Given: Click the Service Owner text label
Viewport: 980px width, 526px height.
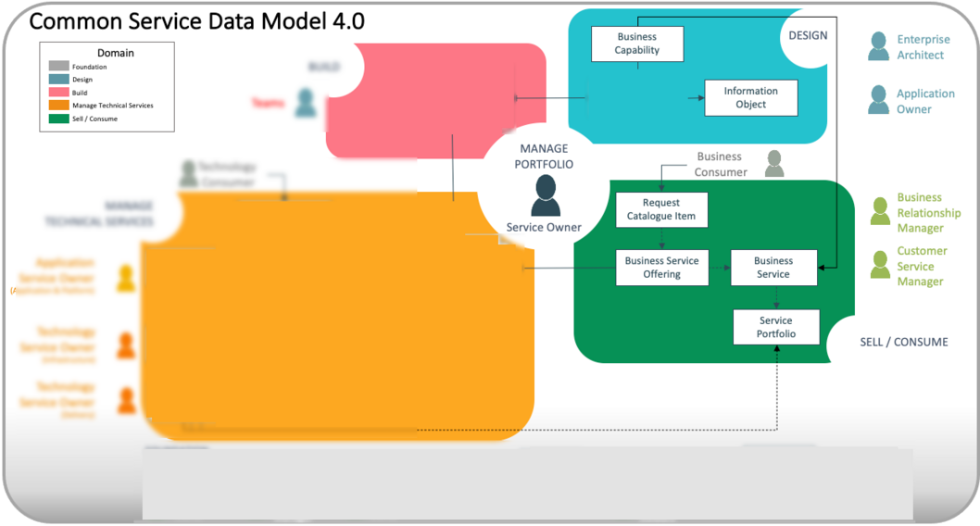Looking at the screenshot, I should pos(544,228).
